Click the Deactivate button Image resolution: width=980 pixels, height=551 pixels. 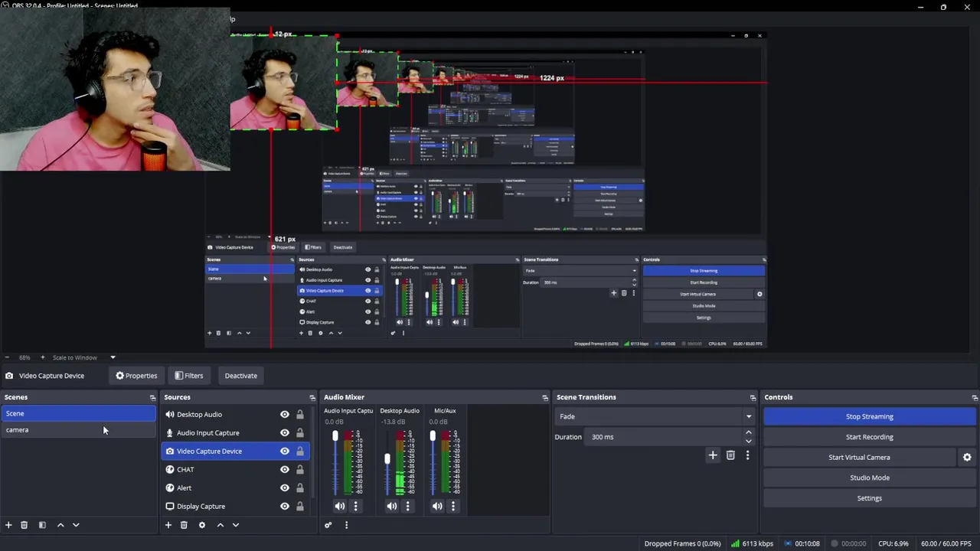240,376
